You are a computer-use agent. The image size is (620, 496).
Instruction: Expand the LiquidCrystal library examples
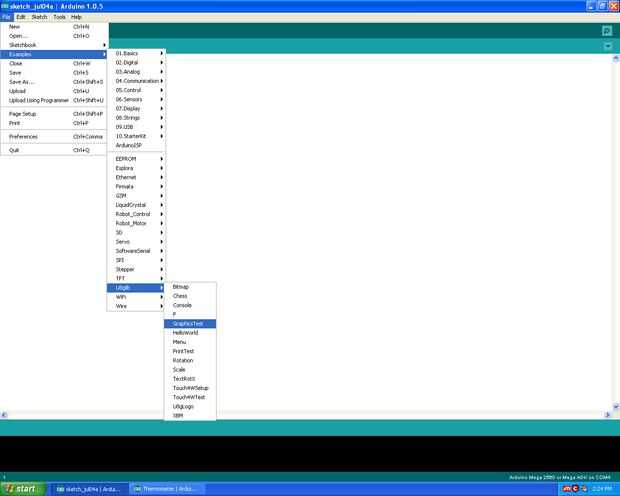click(136, 205)
